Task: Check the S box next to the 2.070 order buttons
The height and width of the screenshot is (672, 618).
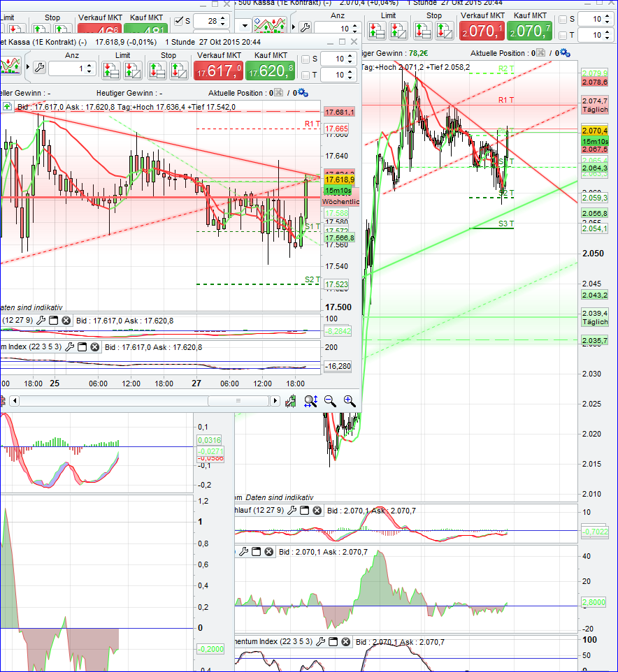Action: point(563,19)
